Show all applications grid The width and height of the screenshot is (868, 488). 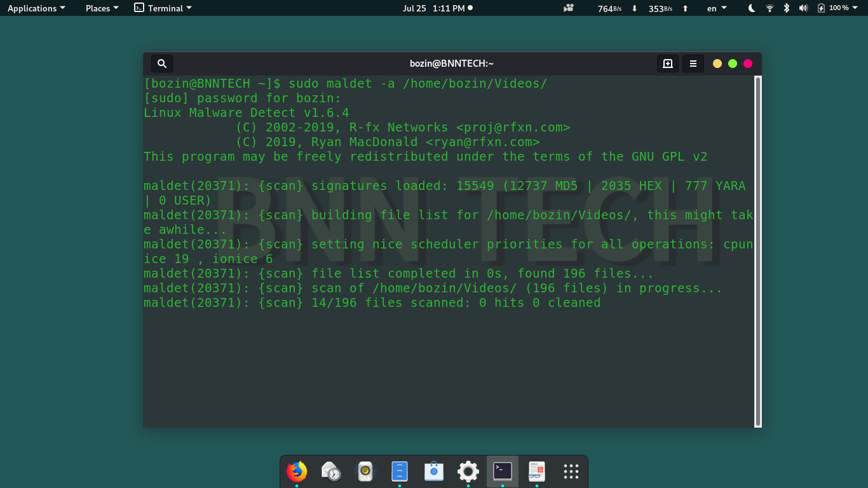[571, 471]
